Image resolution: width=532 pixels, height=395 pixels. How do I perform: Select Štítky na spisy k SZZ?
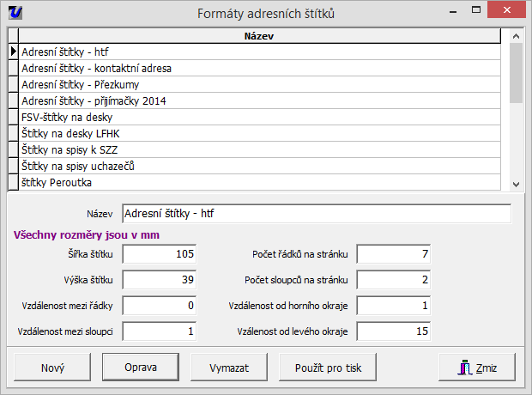[x=257, y=149]
